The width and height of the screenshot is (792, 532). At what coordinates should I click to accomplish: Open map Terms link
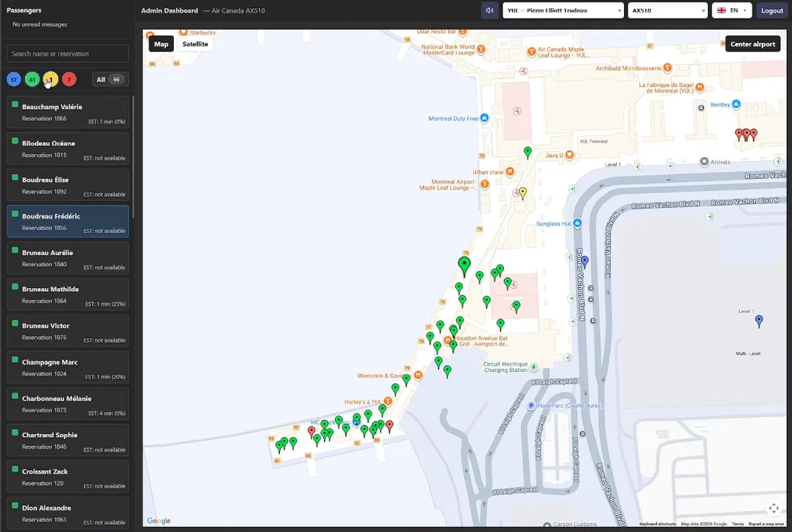[x=737, y=524]
